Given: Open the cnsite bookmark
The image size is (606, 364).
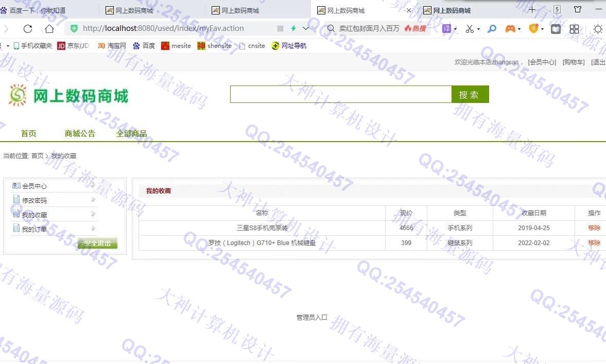Looking at the screenshot, I should (252, 46).
